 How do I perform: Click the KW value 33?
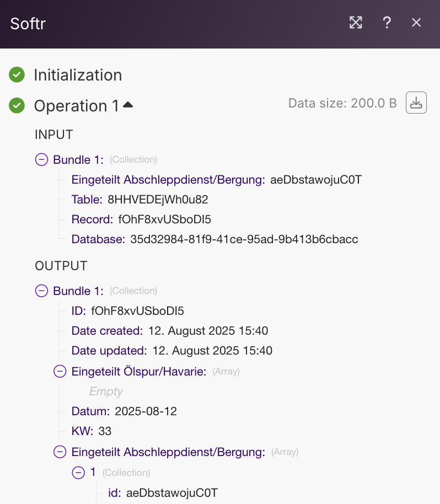(105, 431)
